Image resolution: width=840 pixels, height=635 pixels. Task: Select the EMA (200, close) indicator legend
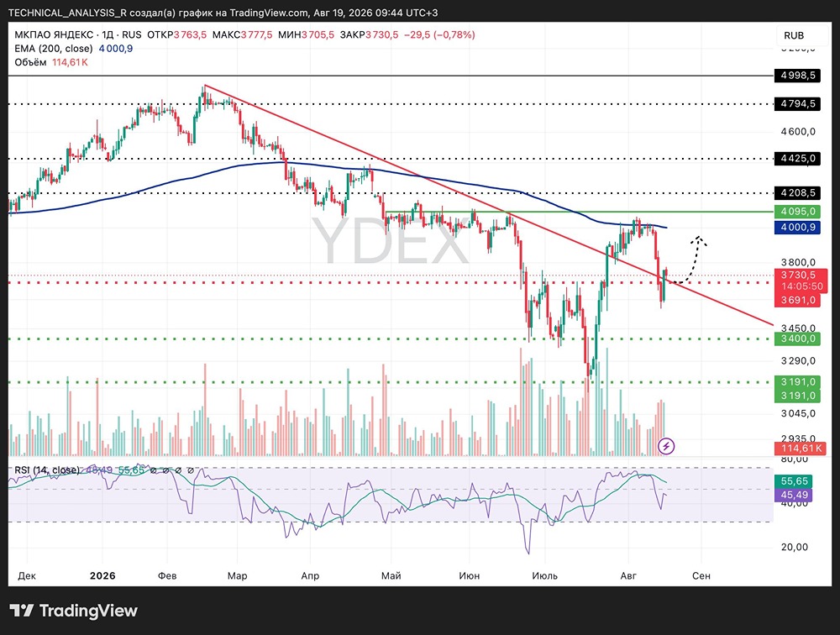(54, 48)
